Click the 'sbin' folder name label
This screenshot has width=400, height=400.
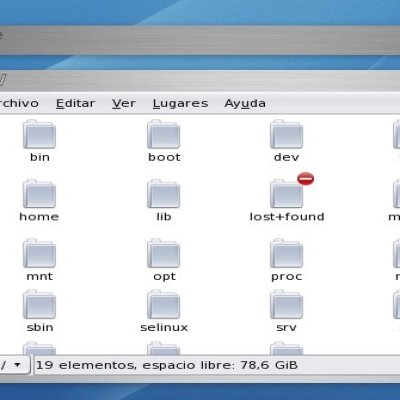[40, 327]
